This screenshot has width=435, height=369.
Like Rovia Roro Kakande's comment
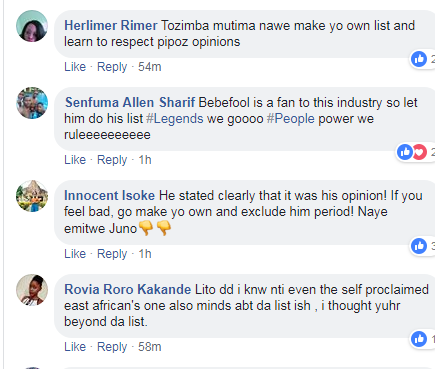[75, 347]
